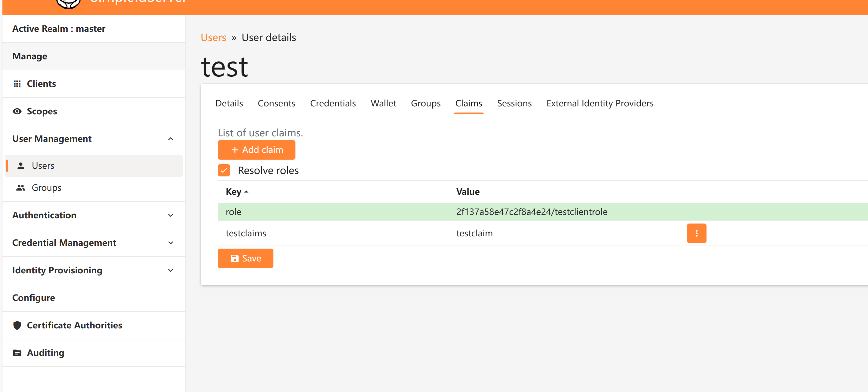Open the External Identity Providers tab

click(600, 103)
